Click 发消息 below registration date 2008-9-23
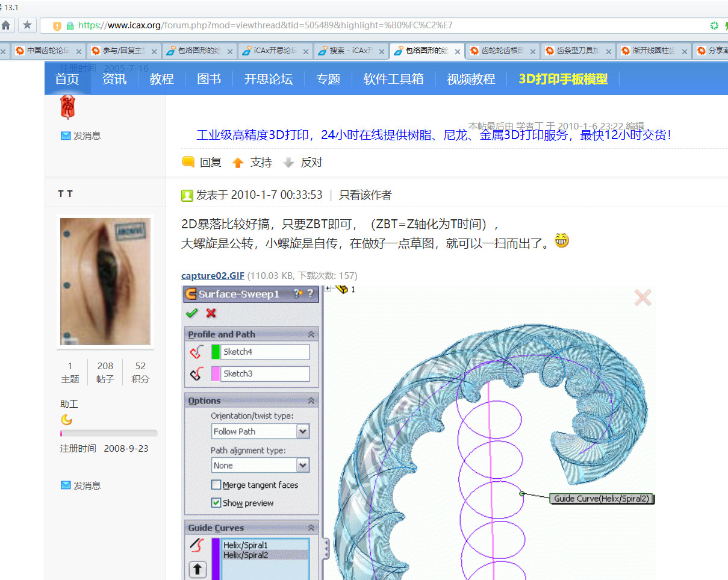728x580 pixels. [87, 485]
